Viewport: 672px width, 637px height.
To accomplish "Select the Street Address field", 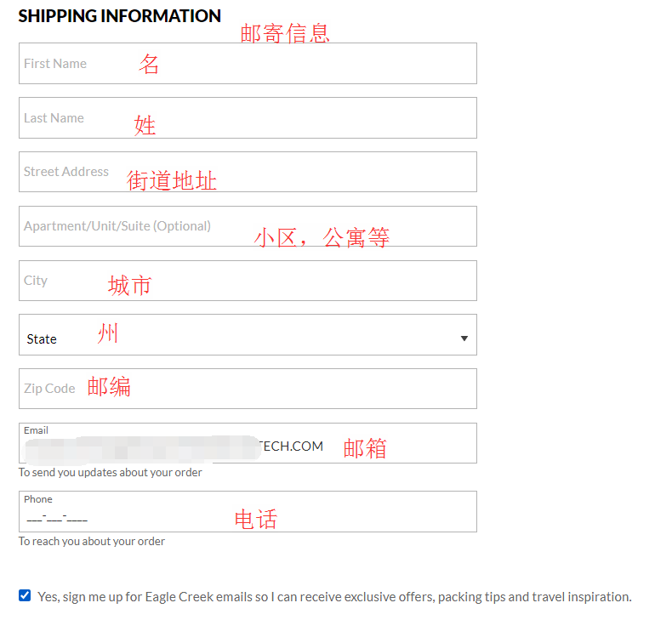I will pos(247,172).
